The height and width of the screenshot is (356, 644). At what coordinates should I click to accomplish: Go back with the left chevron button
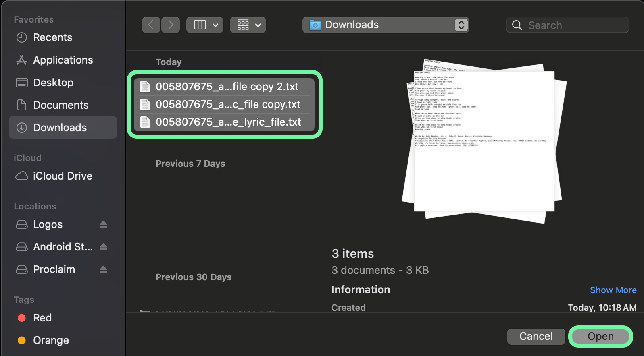click(x=151, y=25)
